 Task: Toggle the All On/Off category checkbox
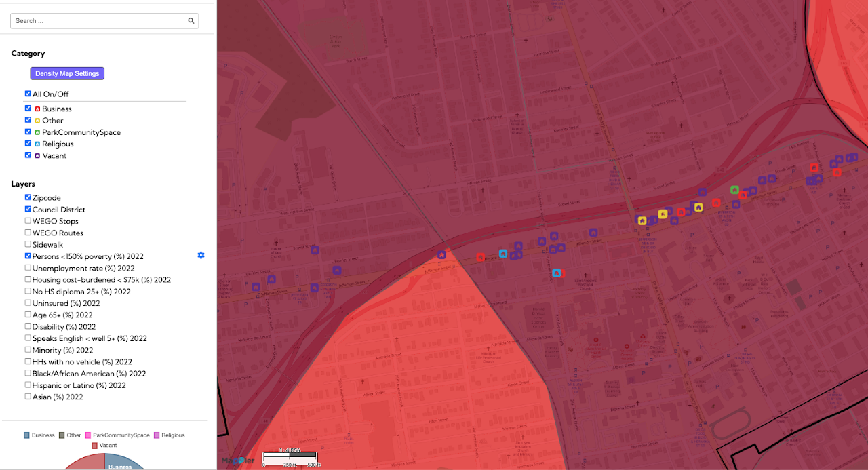click(28, 94)
